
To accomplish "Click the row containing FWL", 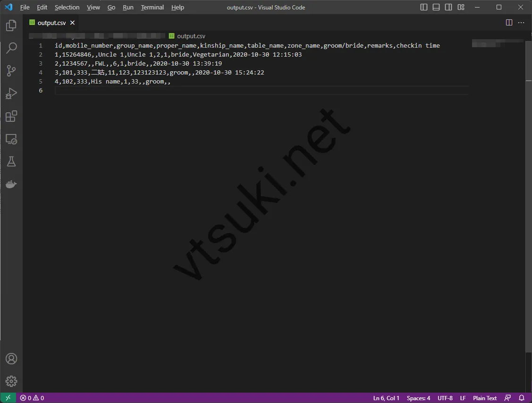I will [138, 63].
